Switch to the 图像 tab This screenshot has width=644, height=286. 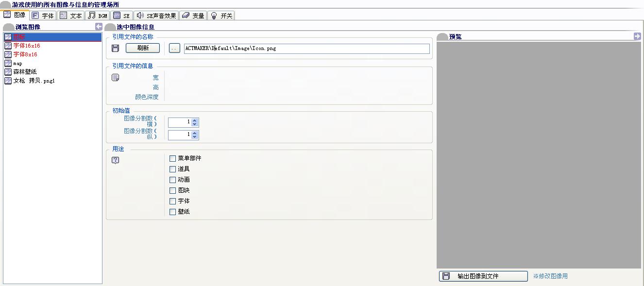coord(15,15)
